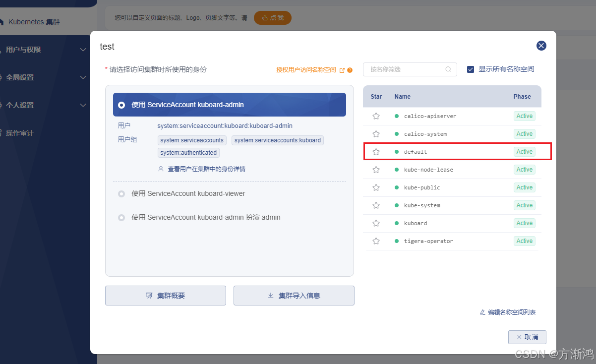
Task: Click the Star column header
Action: 376,97
